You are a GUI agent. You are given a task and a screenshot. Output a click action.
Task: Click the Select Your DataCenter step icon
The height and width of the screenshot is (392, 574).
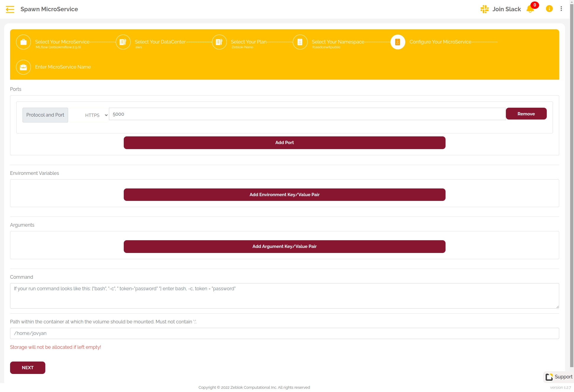pos(123,42)
